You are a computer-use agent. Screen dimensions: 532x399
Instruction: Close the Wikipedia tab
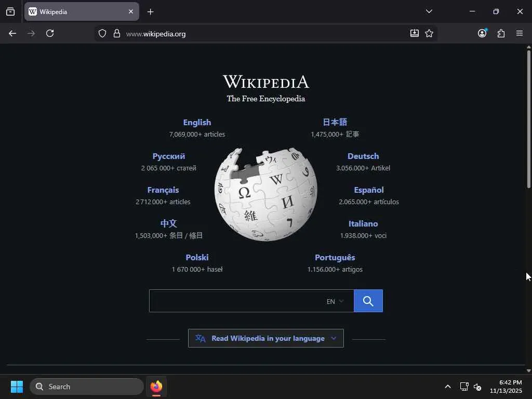pos(131,11)
